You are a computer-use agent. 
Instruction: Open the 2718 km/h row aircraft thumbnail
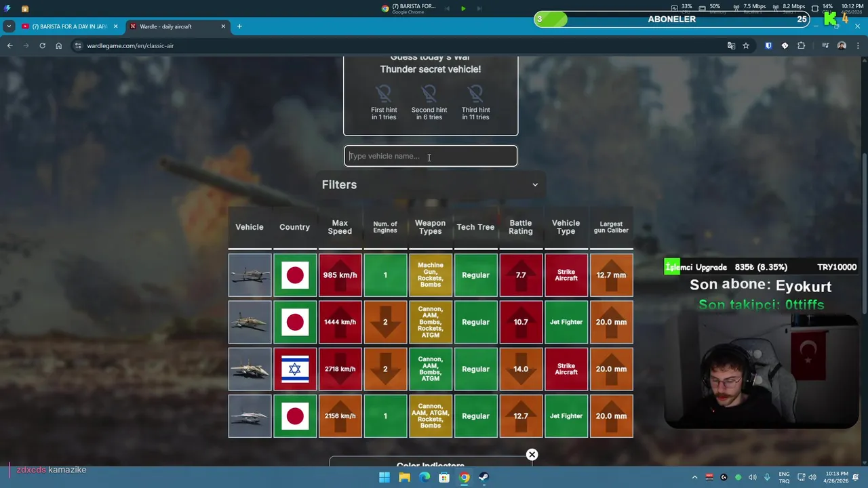pos(250,369)
